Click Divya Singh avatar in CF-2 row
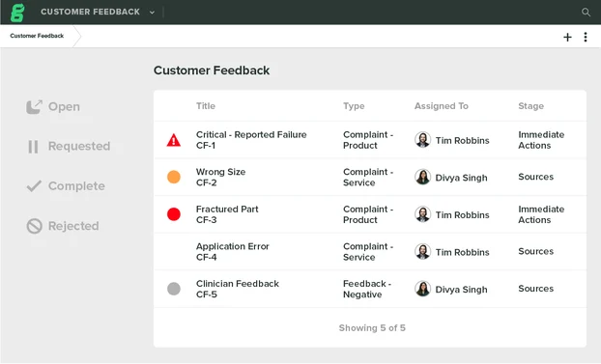Screen dimensions: 601x364 point(422,177)
